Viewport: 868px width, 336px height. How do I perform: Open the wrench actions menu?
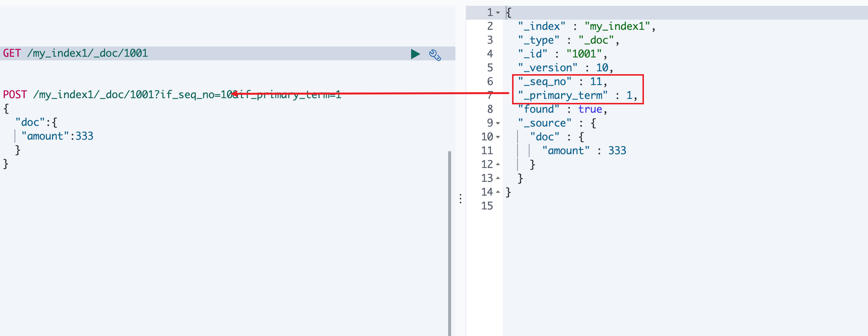pos(435,55)
